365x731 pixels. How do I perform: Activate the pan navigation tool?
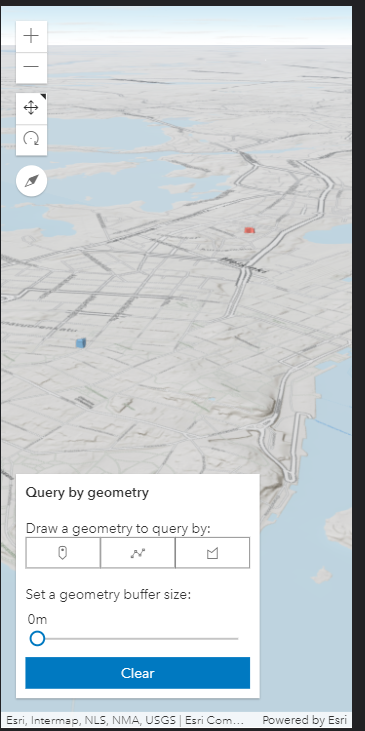pos(31,108)
